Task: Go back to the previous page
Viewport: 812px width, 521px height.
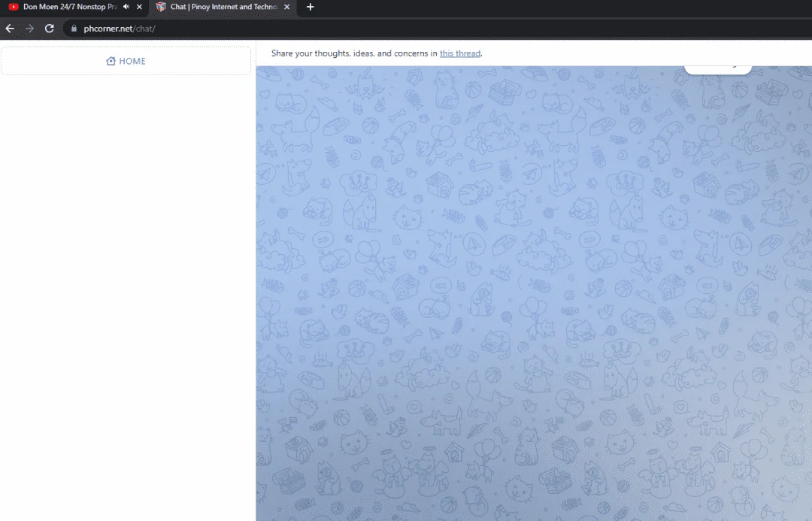Action: [10, 29]
